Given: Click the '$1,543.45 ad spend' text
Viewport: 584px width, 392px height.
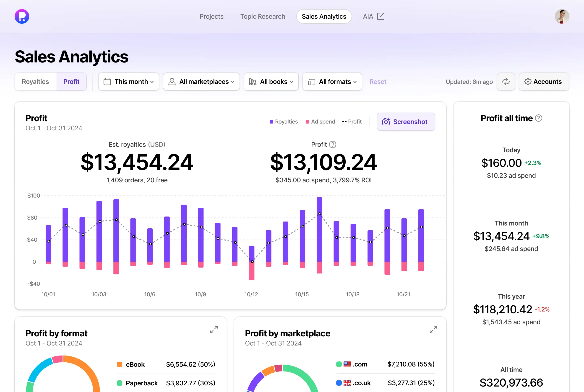Looking at the screenshot, I should 511,322.
